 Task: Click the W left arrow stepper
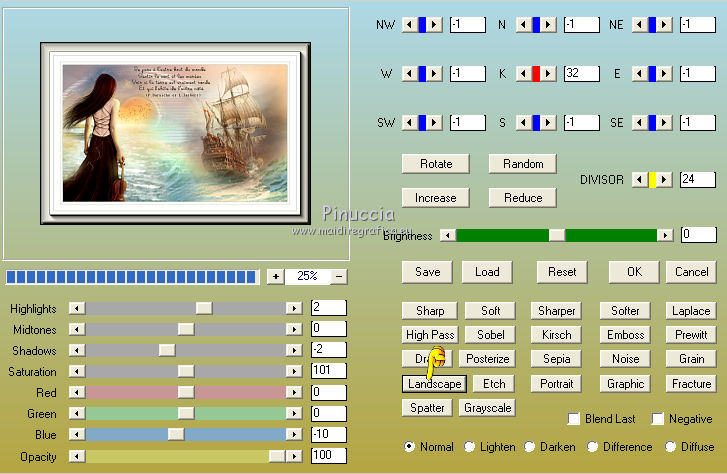[410, 73]
